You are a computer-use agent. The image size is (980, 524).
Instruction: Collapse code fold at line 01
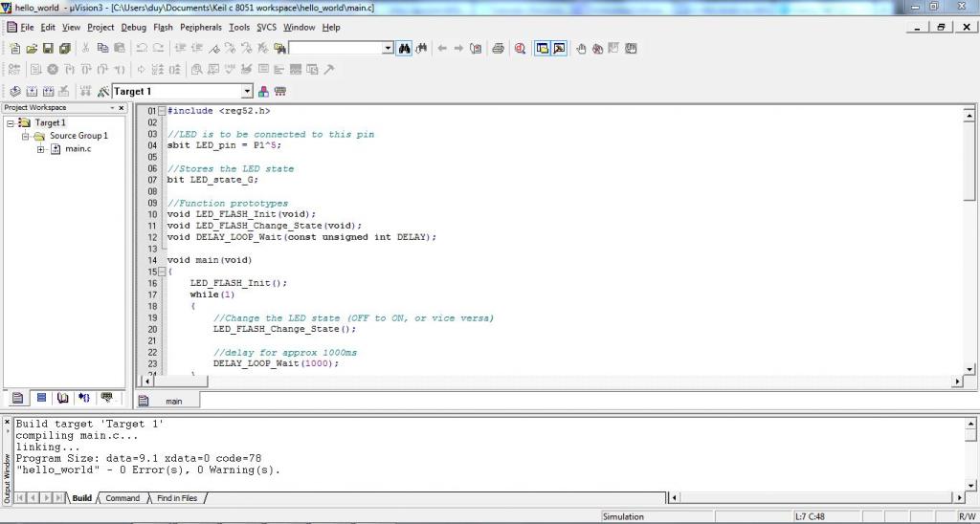pyautogui.click(x=163, y=111)
